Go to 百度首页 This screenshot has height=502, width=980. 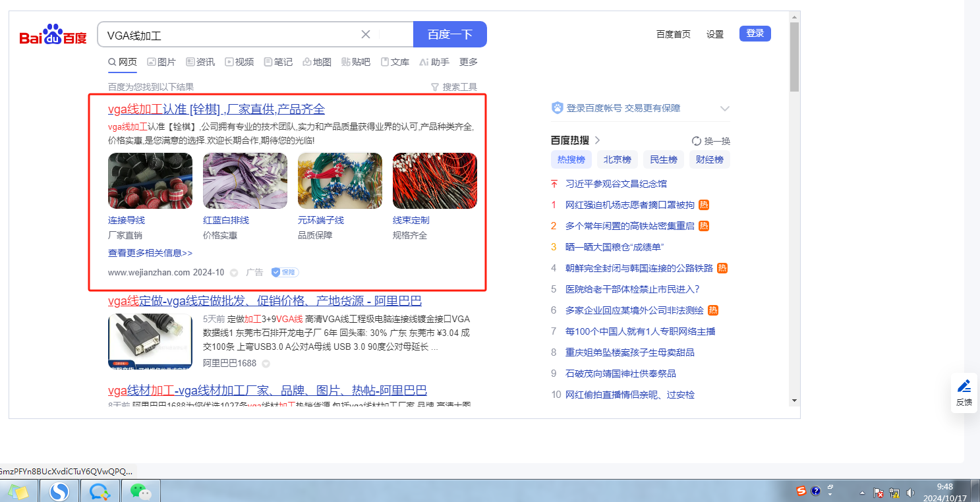point(674,34)
